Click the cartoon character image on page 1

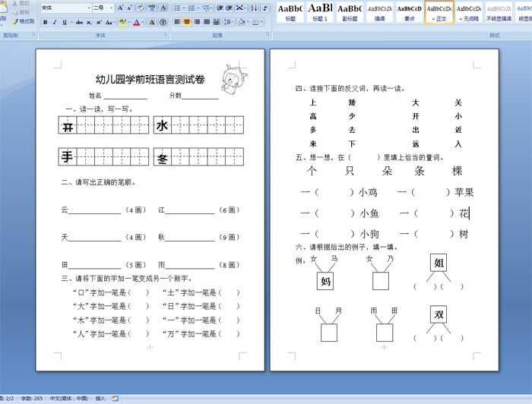click(x=234, y=79)
